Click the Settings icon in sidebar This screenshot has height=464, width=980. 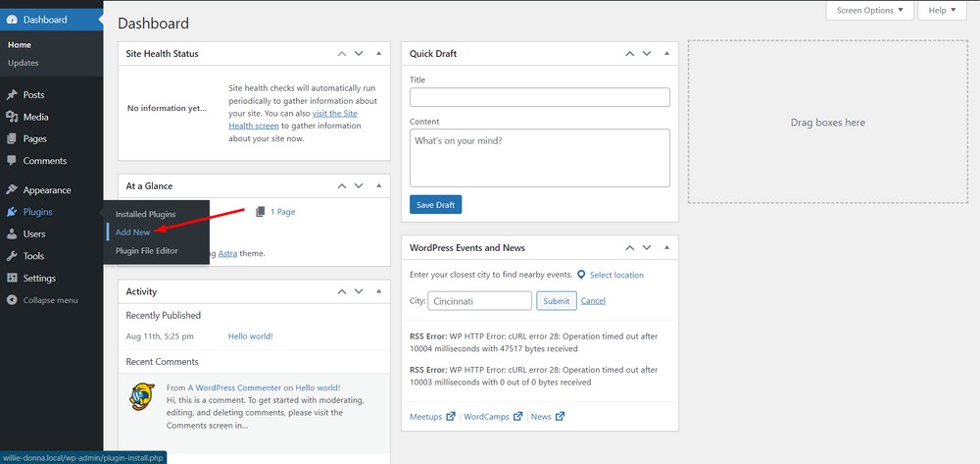(x=12, y=279)
